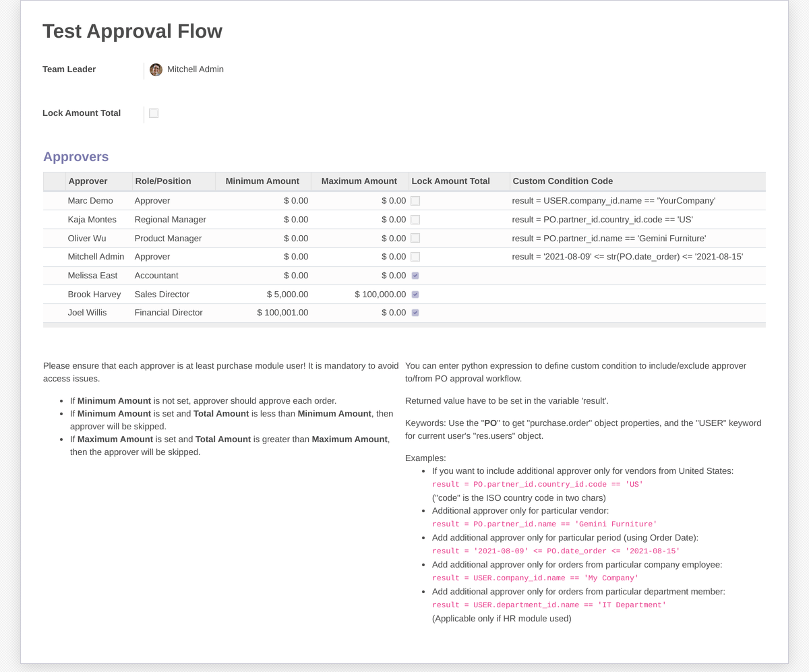Select the Oliver Wu approver row
Viewport: 809px width, 672px height.
click(x=87, y=237)
